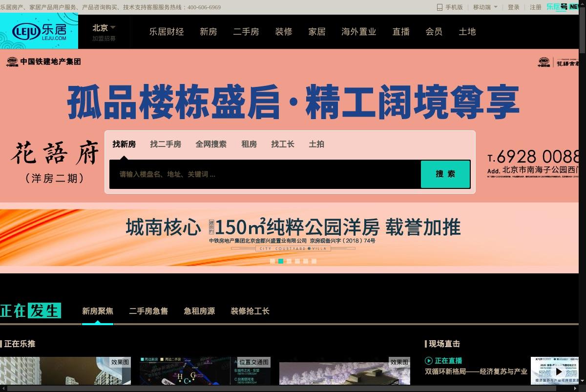This screenshot has height=392, width=586.
Task: Select the 租房 search tab
Action: point(249,144)
